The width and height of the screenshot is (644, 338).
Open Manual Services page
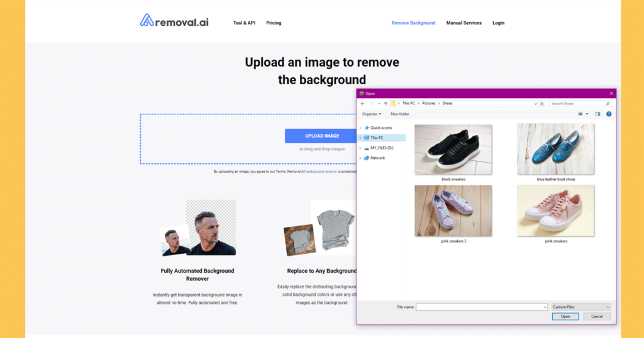point(464,23)
